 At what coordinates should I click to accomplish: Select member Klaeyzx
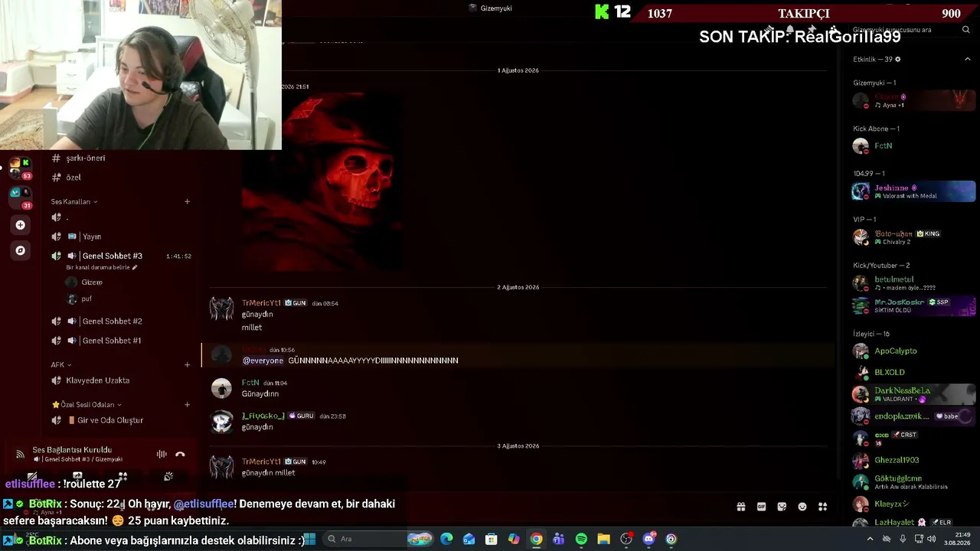(913, 504)
